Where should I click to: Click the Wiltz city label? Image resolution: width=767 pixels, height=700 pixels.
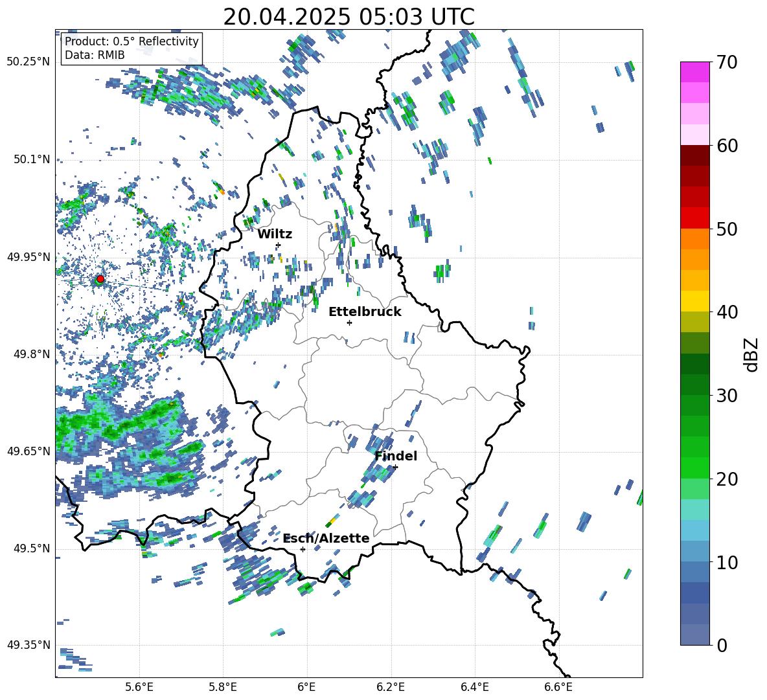(275, 234)
